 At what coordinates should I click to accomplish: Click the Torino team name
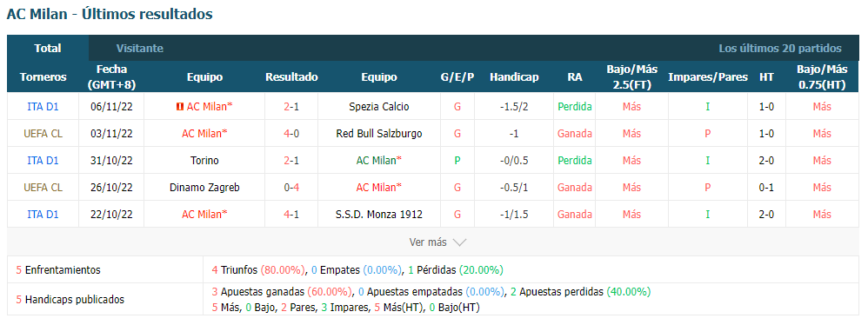[204, 160]
